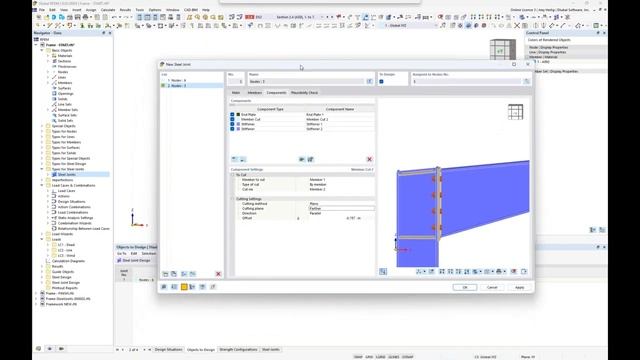Click the Name input field

pyautogui.click(x=306, y=81)
